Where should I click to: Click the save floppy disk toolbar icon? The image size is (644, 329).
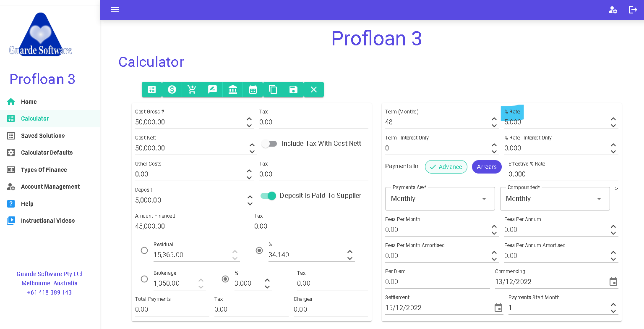click(293, 89)
